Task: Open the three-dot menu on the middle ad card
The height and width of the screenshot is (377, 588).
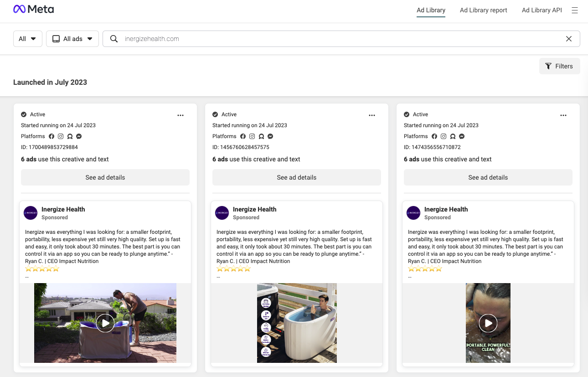Action: click(x=372, y=115)
